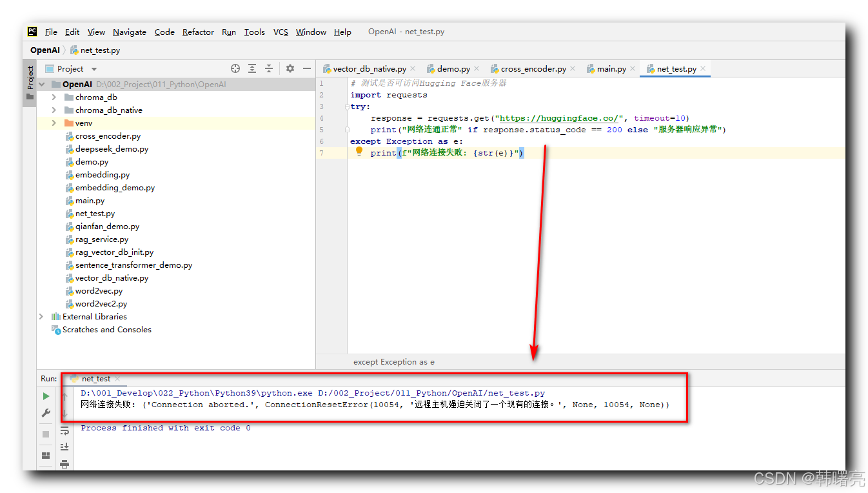The height and width of the screenshot is (493, 868).
Task: Select sentence_transformer_demo.py in project tree
Action: 133,265
